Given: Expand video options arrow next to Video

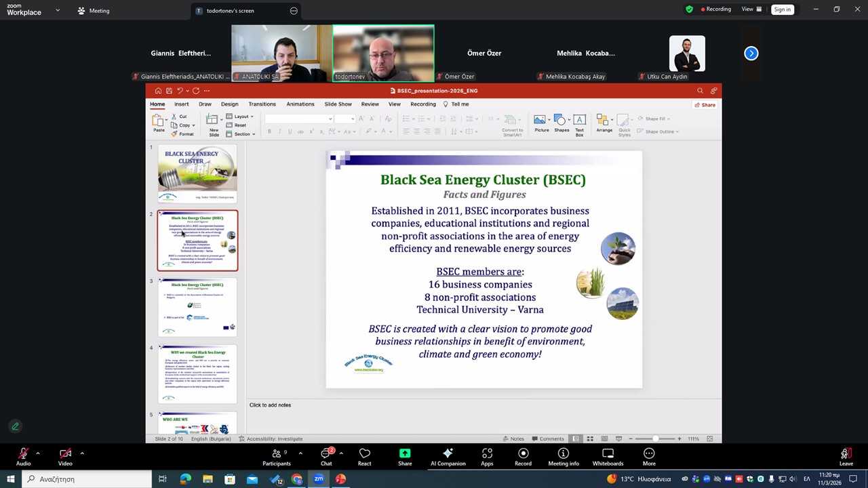Looking at the screenshot, I should click(x=81, y=453).
